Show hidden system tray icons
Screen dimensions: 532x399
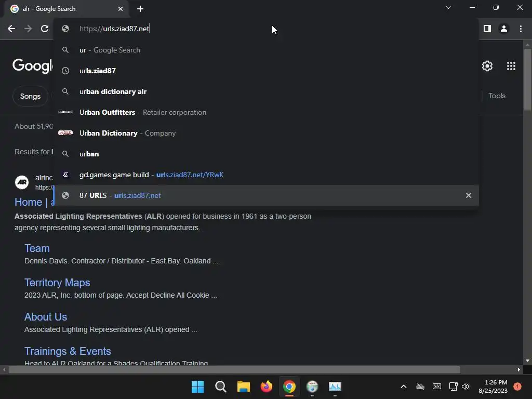coord(403,387)
